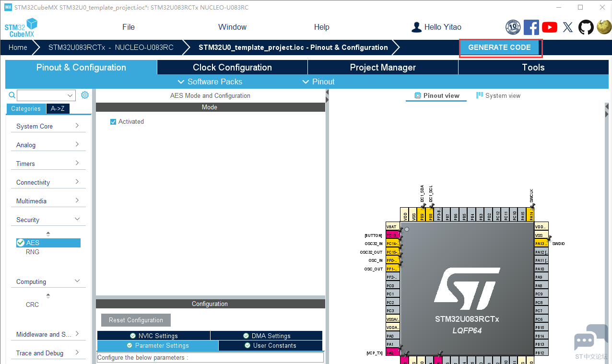Viewport: 612px width, 364px height.
Task: Go to the Home breadcrumb
Action: pos(18,47)
